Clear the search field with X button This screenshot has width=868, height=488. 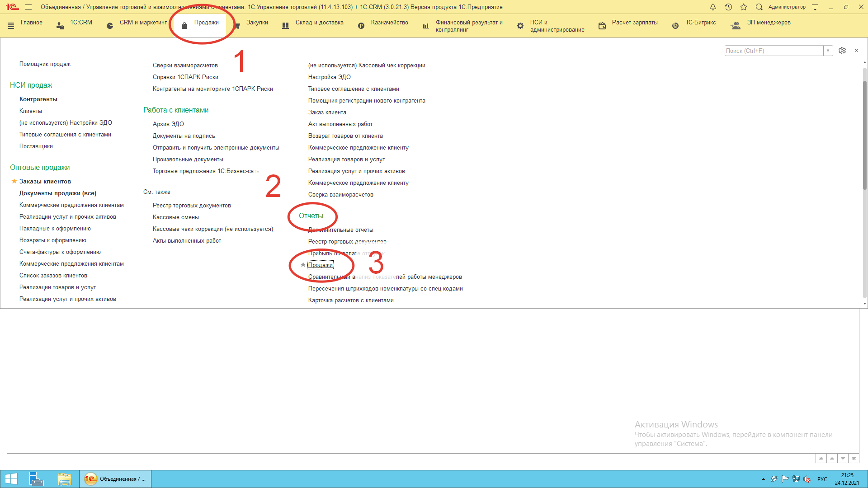coord(828,51)
